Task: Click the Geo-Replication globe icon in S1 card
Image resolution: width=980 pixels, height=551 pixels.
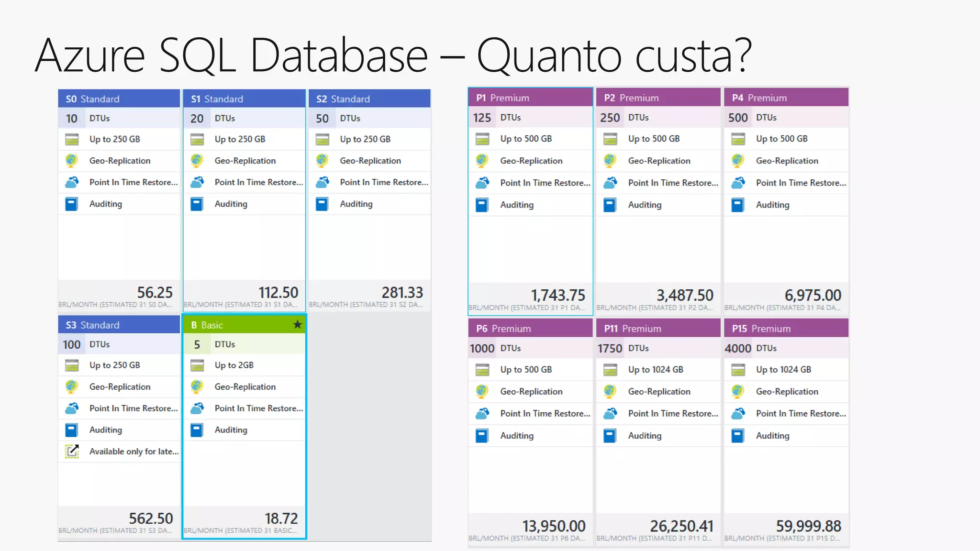Action: pyautogui.click(x=197, y=160)
